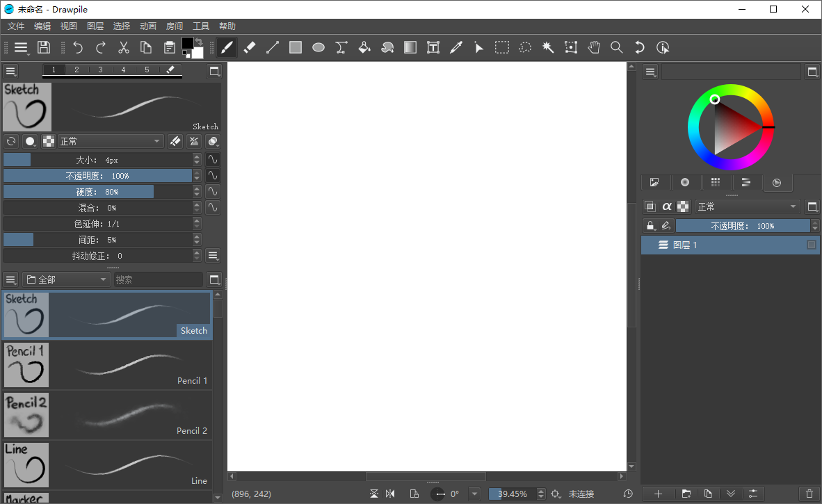
Task: Select the Zoom magnifier tool
Action: pyautogui.click(x=616, y=48)
